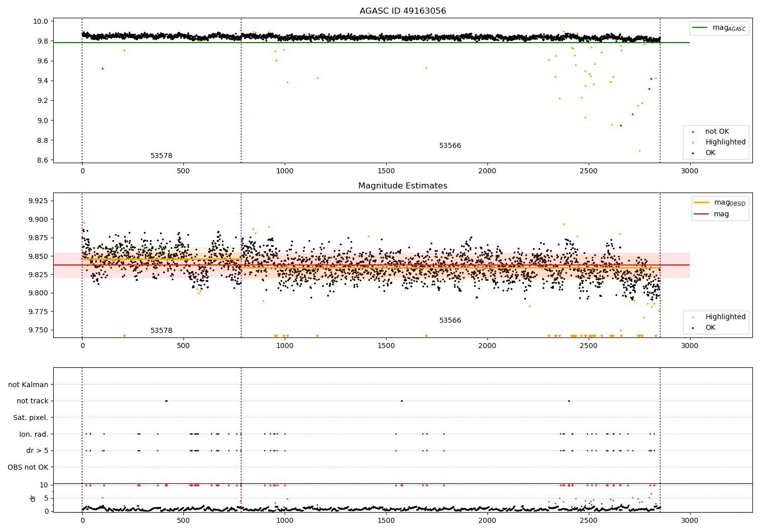Select the 9.850 y-axis tick label
Image resolution: width=760 pixels, height=532 pixels.
38,256
